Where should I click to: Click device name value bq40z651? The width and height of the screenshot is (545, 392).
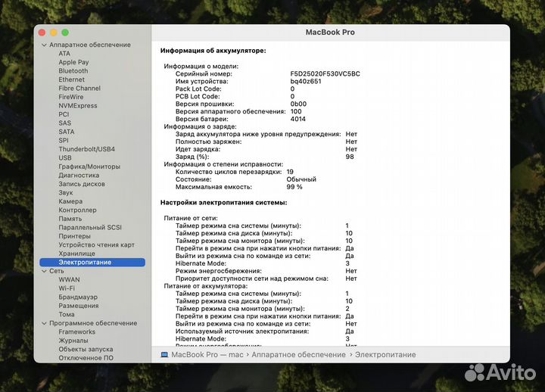click(x=306, y=81)
